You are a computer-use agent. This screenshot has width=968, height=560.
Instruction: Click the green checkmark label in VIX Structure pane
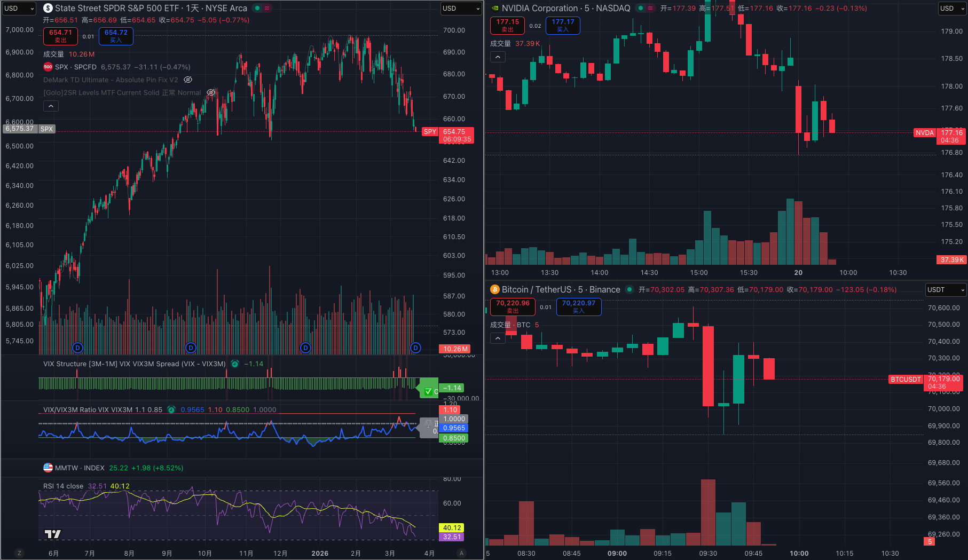pos(428,391)
